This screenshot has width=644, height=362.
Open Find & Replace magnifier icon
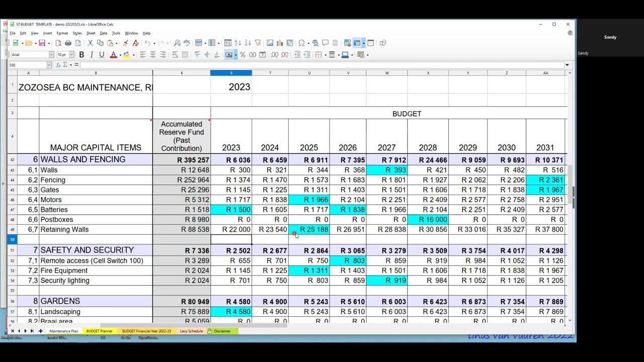(x=177, y=43)
